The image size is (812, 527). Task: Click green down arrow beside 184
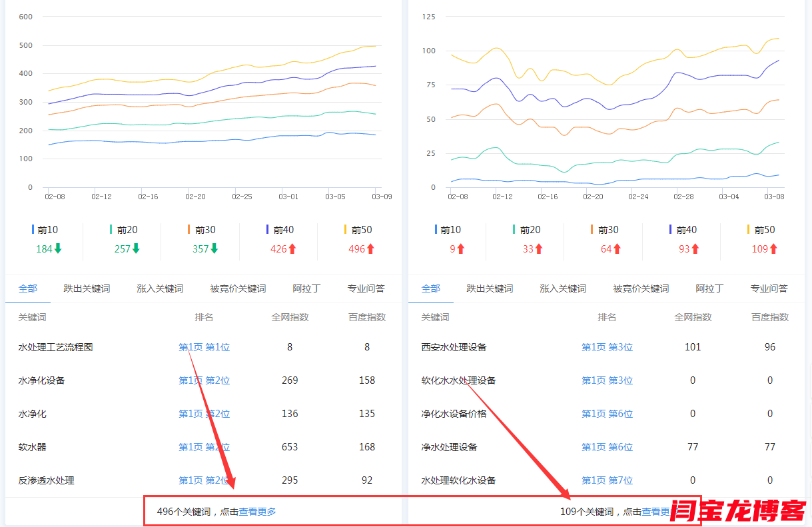point(58,249)
